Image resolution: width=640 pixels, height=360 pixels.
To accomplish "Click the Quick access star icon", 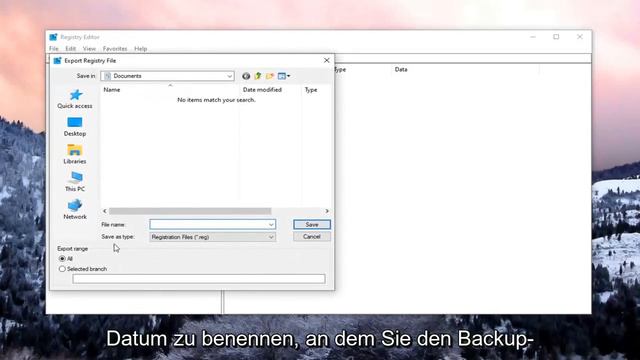I will pos(76,95).
